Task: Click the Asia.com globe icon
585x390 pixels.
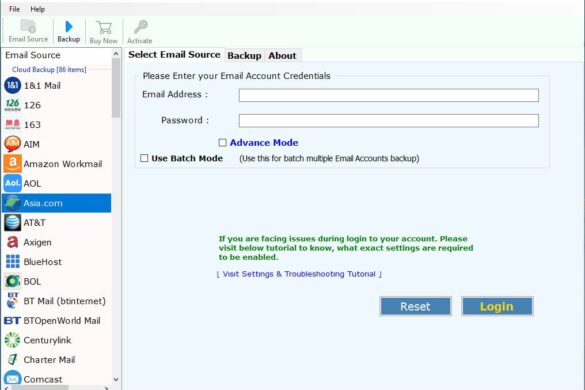Action: (12, 203)
